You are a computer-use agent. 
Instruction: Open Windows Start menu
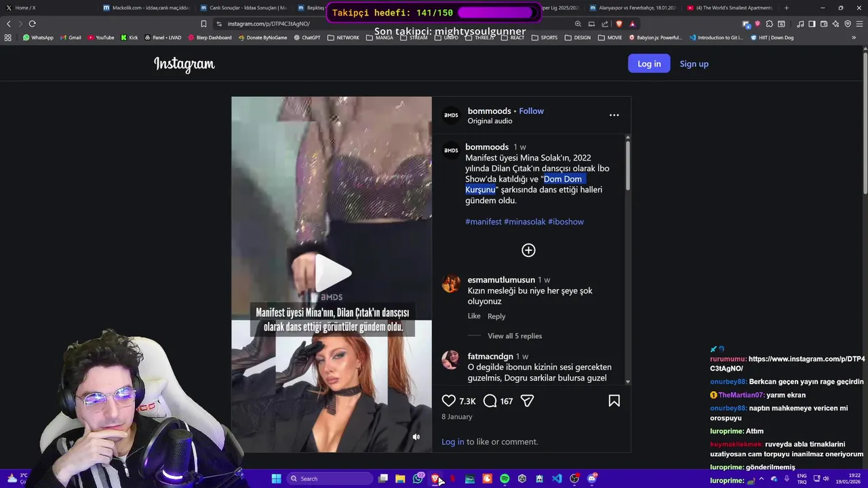tap(276, 479)
